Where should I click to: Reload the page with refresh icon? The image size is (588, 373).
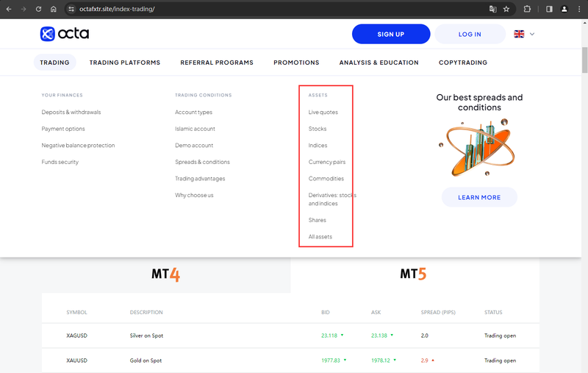point(39,9)
